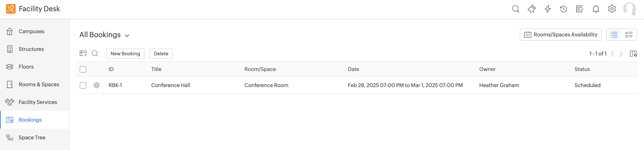Open user profile avatar menu
The width and height of the screenshot is (644, 150).
coord(629,9)
